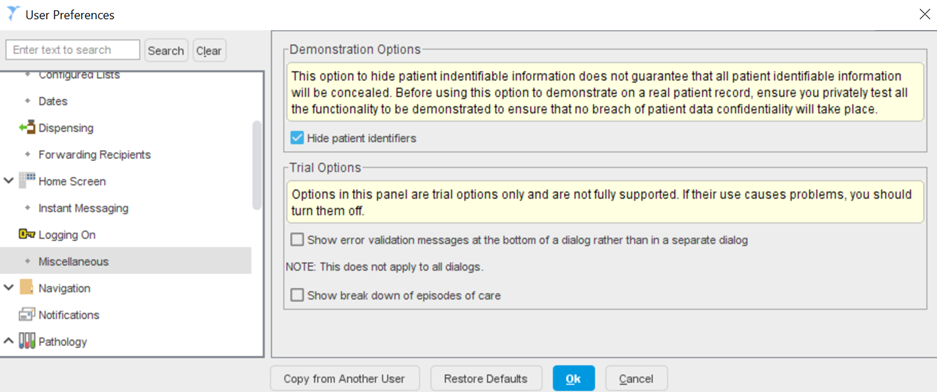Focus the Enter text to search field

pos(73,50)
